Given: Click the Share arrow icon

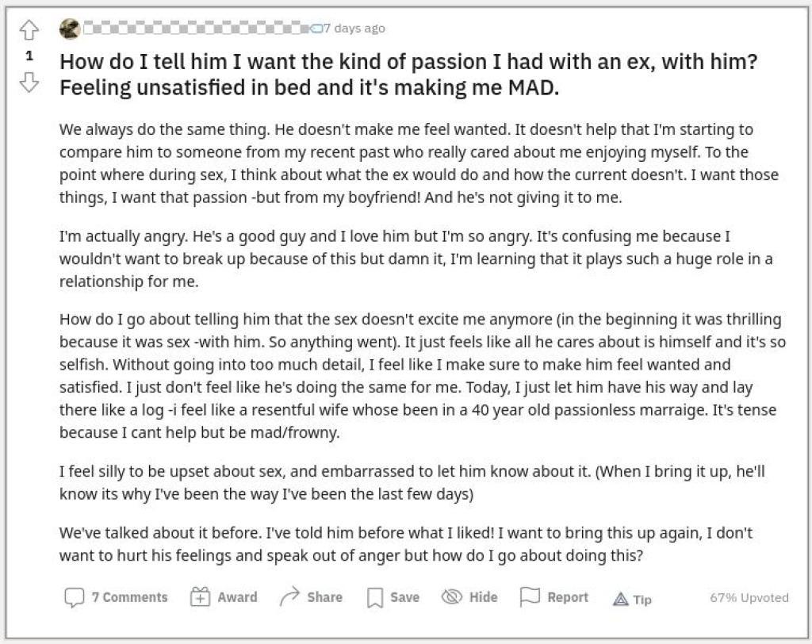Looking at the screenshot, I should (x=290, y=597).
